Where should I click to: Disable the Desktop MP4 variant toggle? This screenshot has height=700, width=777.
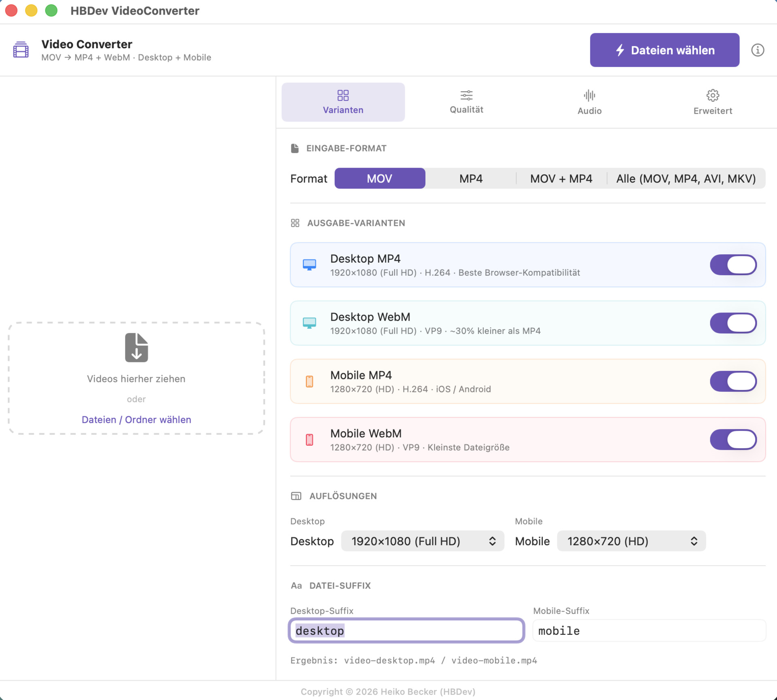click(733, 265)
